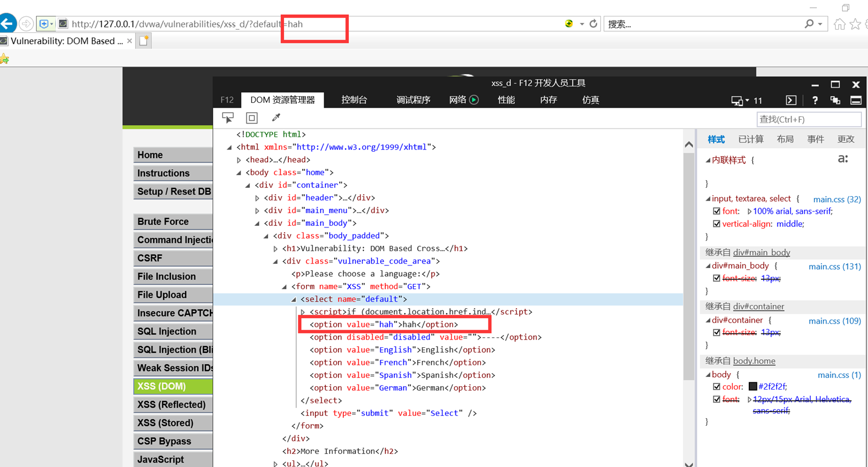Switch to the 调试程序 tab

click(413, 99)
